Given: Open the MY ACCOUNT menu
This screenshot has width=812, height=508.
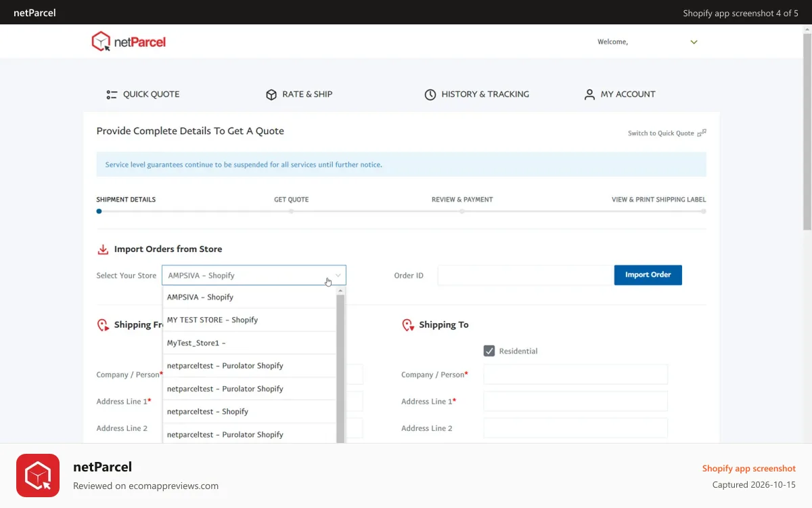Looking at the screenshot, I should point(620,94).
